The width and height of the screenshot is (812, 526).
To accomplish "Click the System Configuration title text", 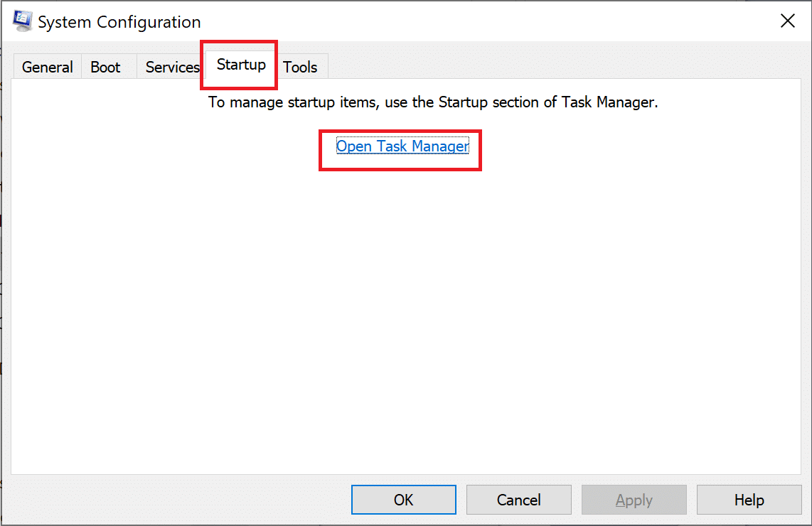I will (119, 22).
